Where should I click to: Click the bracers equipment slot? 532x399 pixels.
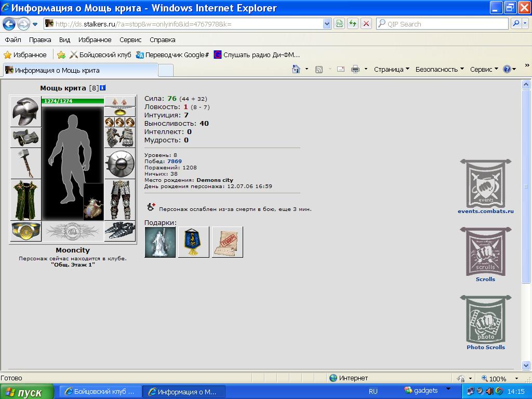tap(26, 137)
